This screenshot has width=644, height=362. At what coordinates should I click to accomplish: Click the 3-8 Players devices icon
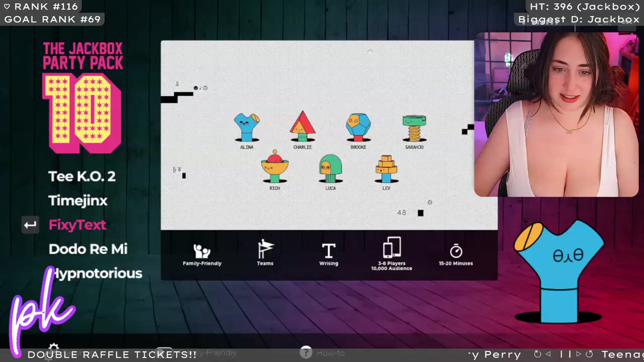point(392,247)
